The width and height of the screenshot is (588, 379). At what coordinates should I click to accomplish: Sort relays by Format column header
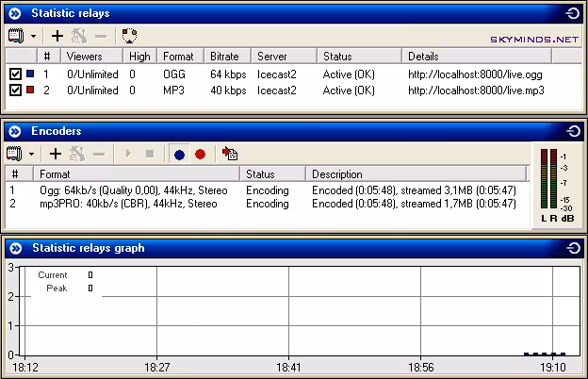click(180, 57)
